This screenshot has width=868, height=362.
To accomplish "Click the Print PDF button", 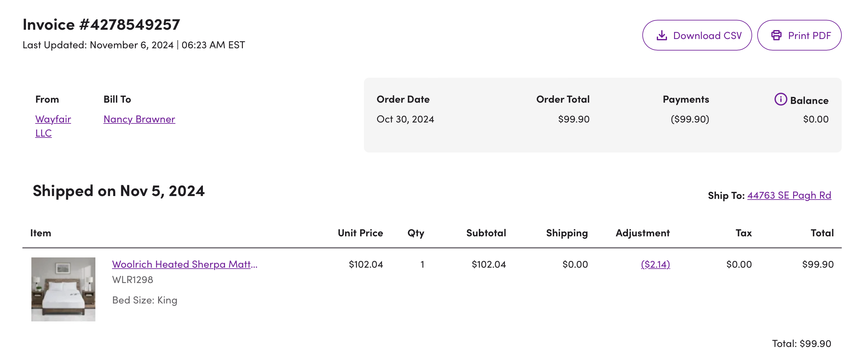I will click(799, 35).
